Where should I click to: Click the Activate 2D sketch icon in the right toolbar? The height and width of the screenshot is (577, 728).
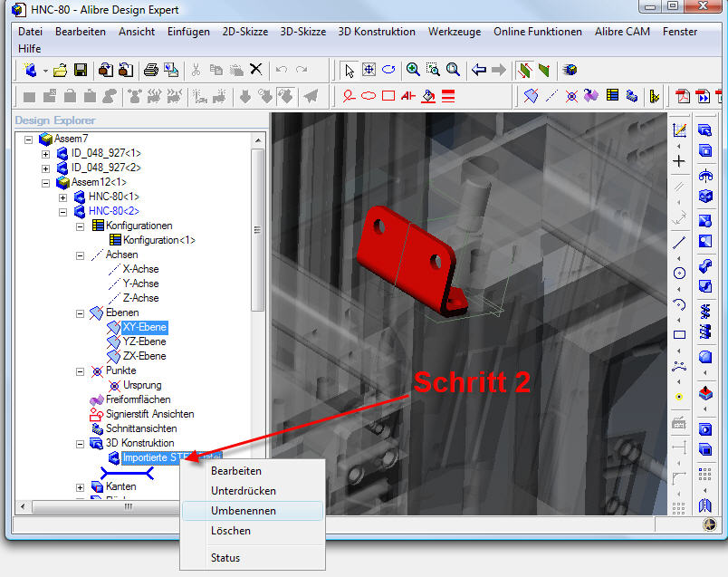coord(679,130)
